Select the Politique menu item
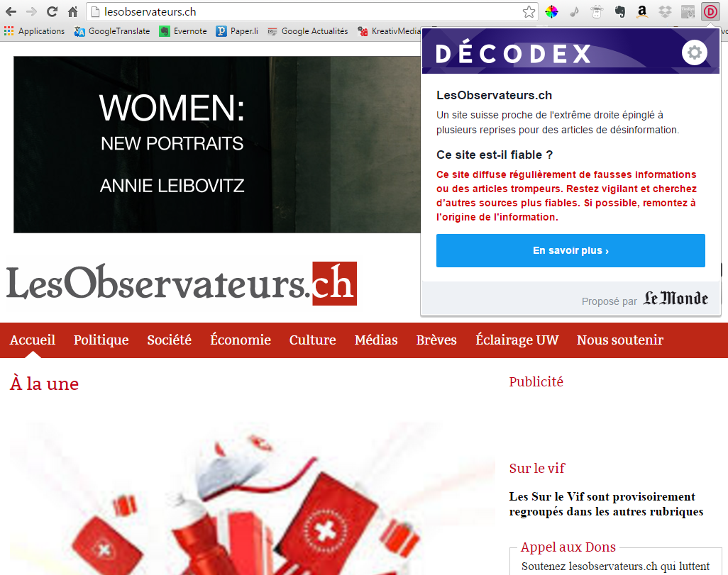 coord(101,340)
